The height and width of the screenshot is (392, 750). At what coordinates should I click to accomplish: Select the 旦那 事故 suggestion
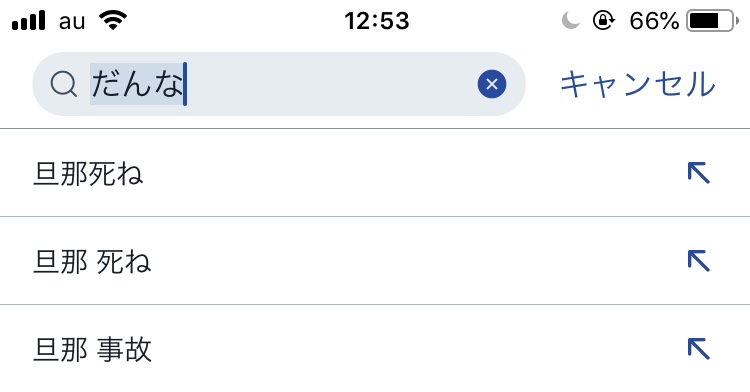375,348
